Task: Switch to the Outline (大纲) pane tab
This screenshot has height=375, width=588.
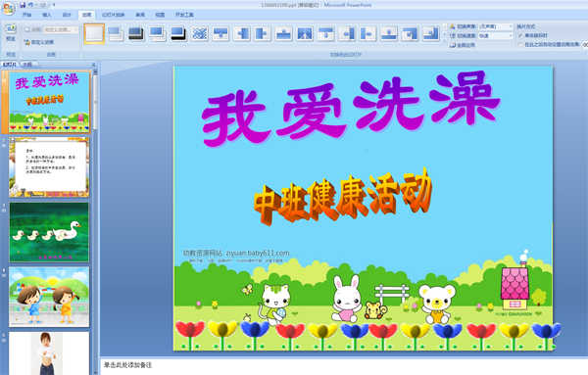Action: 27,65
